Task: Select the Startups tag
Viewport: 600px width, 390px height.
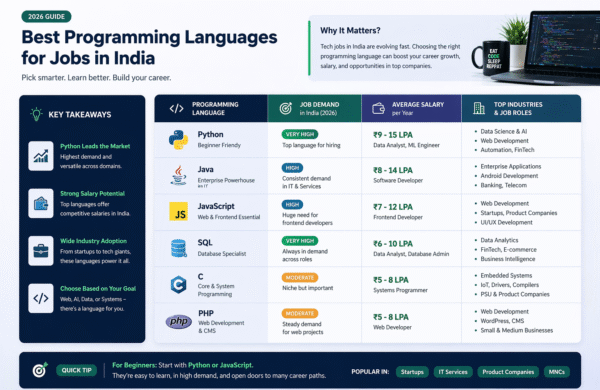Action: 412,372
